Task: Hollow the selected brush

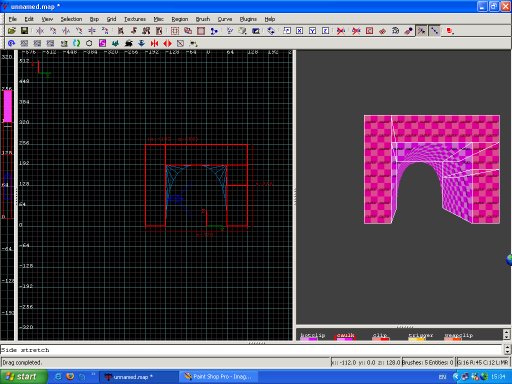Action: [x=201, y=31]
